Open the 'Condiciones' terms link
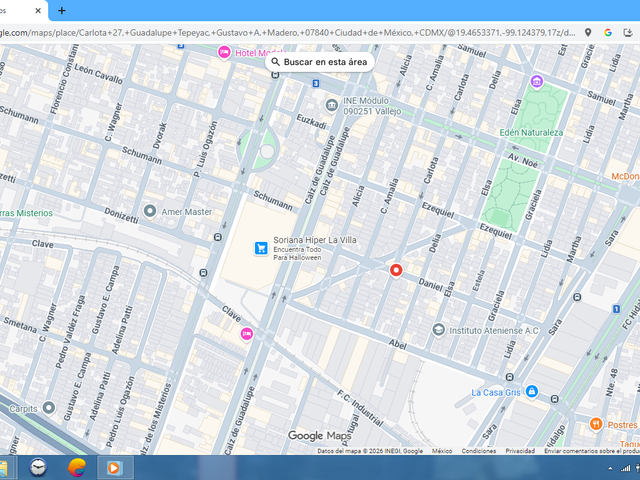The width and height of the screenshot is (640, 480). coord(479,451)
